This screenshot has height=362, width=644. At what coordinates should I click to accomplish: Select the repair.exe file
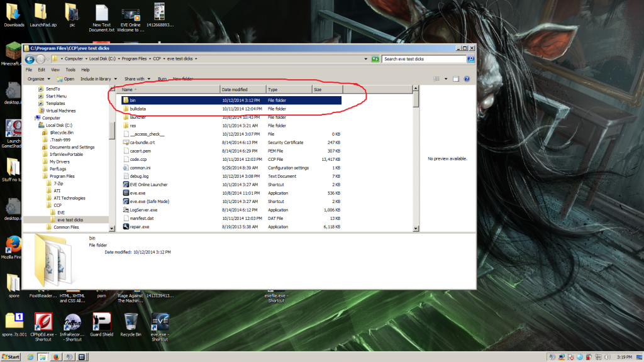[139, 226]
